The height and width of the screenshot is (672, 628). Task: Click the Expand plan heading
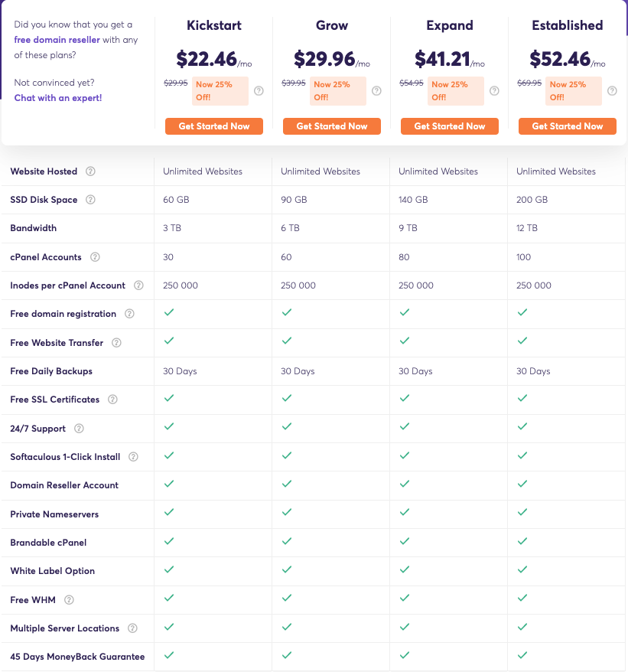pyautogui.click(x=450, y=25)
